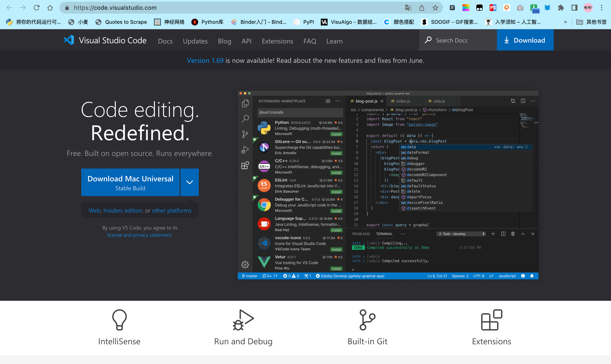This screenshot has height=364, width=611.
Task: Click the Visual Studio Code logo
Action: [105, 40]
